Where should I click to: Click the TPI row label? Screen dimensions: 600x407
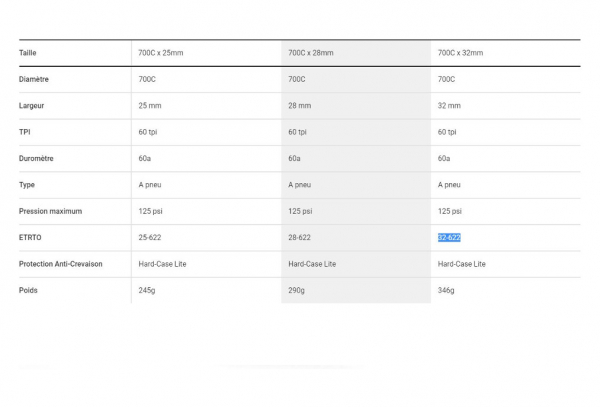tap(24, 132)
